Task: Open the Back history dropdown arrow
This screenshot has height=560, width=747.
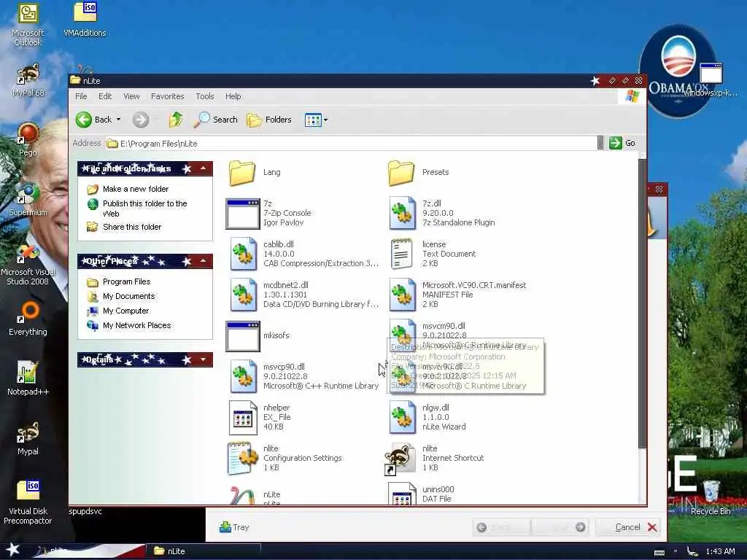Action: tap(119, 120)
